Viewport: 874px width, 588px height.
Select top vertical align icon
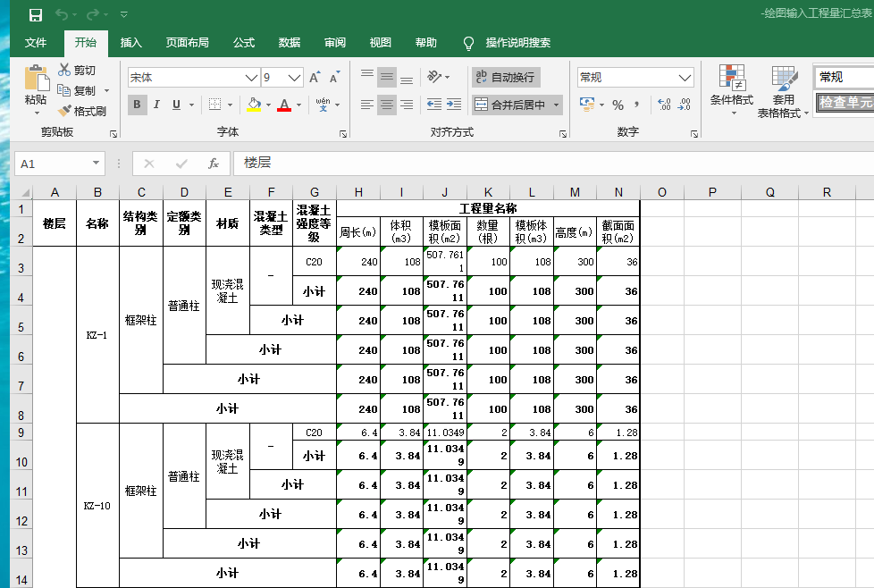(x=366, y=76)
